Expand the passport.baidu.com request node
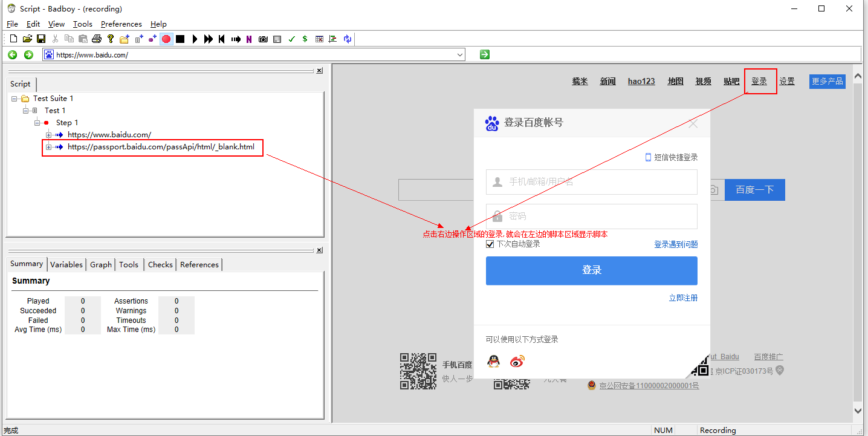Screen dimensions: 868x436 click(48, 147)
